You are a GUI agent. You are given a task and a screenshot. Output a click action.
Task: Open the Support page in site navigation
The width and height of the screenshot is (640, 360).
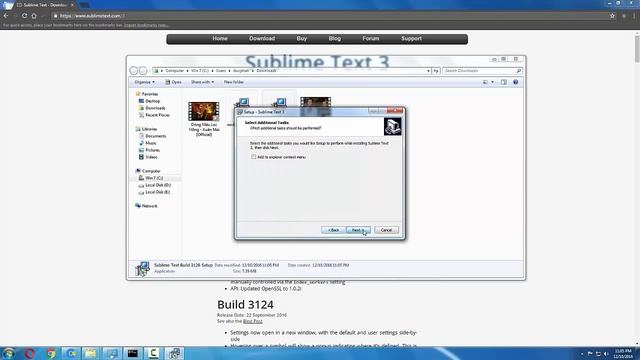[x=411, y=38]
